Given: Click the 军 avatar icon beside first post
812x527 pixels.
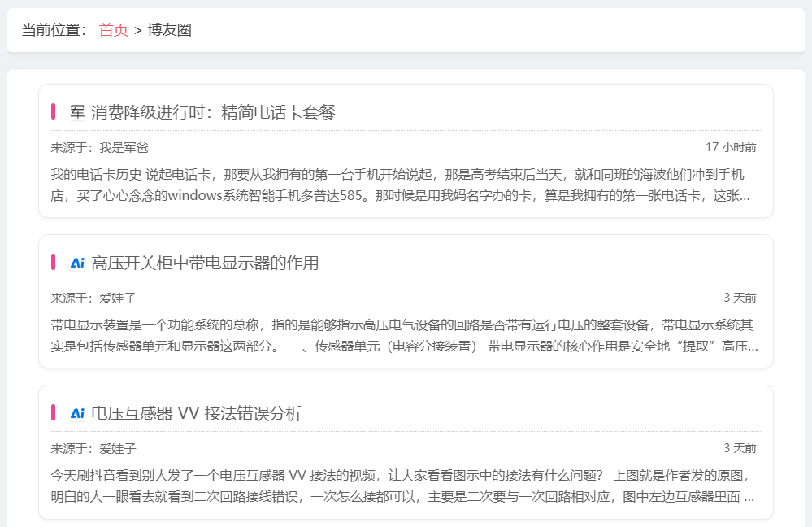Looking at the screenshot, I should coord(77,112).
